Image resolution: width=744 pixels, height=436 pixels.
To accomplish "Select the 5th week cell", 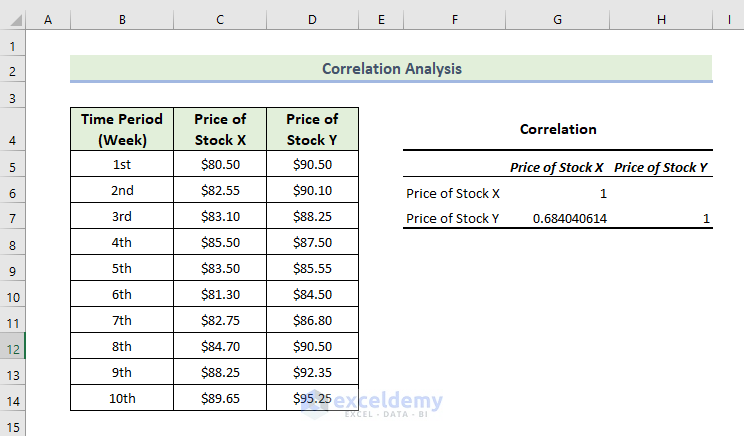I will click(x=122, y=269).
